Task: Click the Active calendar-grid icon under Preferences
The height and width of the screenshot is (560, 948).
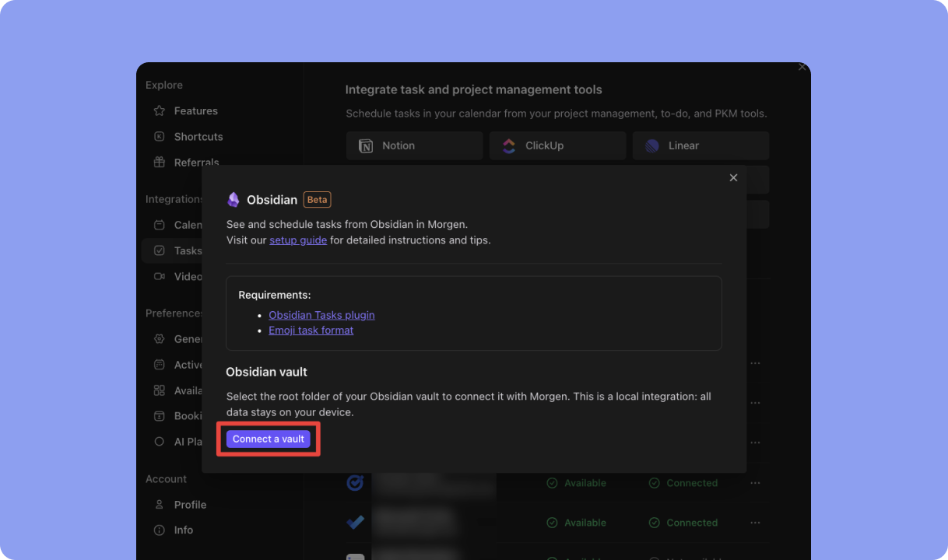Action: pyautogui.click(x=160, y=365)
